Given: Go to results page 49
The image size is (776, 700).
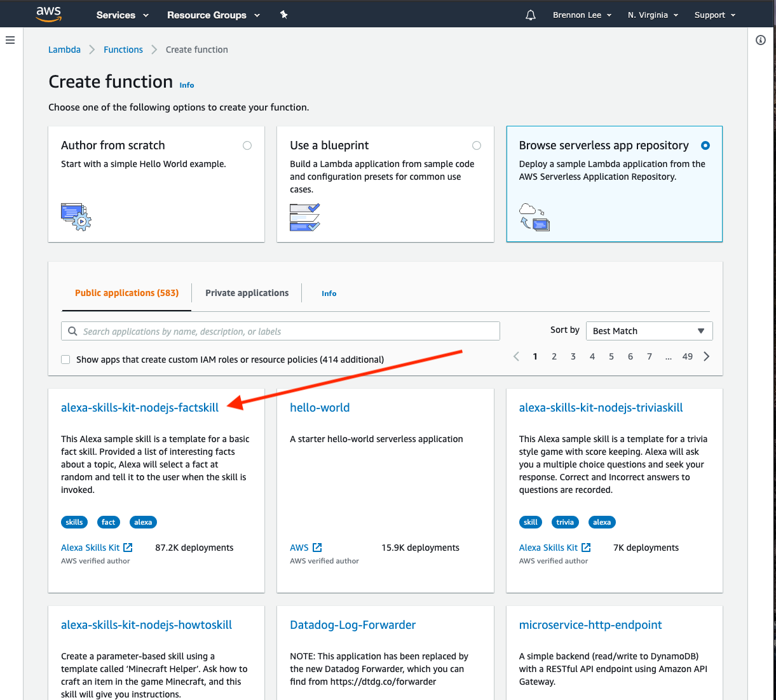Looking at the screenshot, I should pyautogui.click(x=688, y=356).
